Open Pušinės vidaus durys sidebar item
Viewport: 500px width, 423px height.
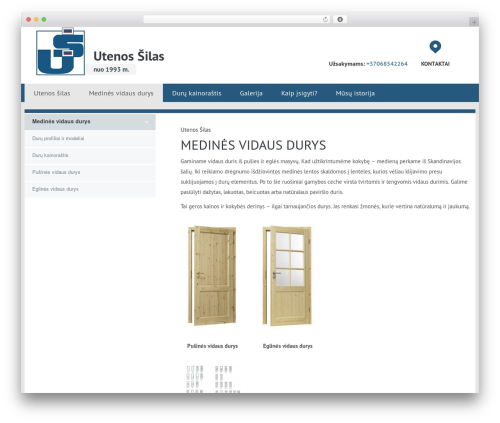tap(90, 172)
